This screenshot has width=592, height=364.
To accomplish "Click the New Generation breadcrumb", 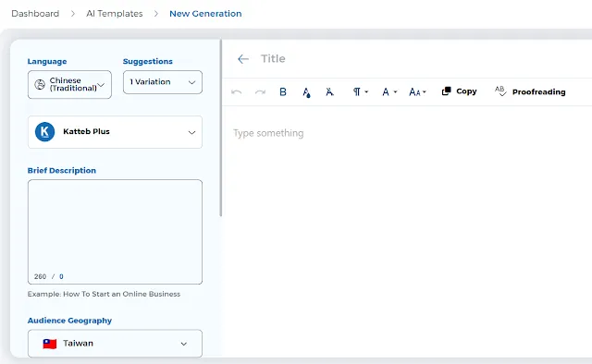I will pos(205,14).
